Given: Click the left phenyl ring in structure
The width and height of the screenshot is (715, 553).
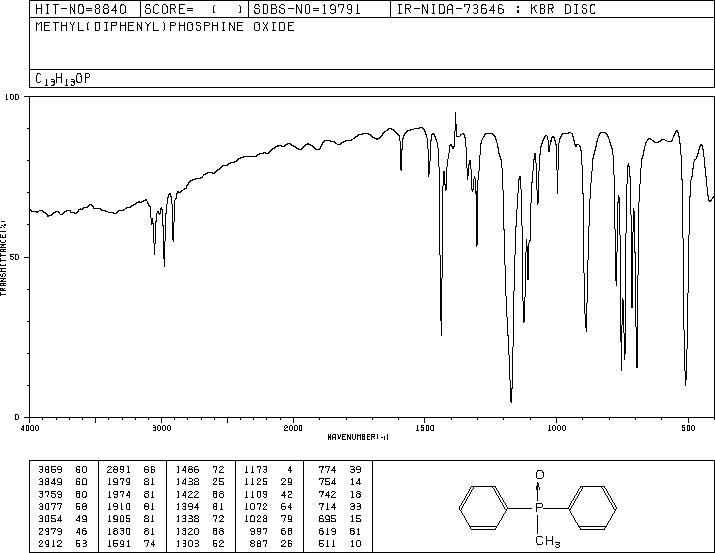Looking at the screenshot, I should click(483, 507).
